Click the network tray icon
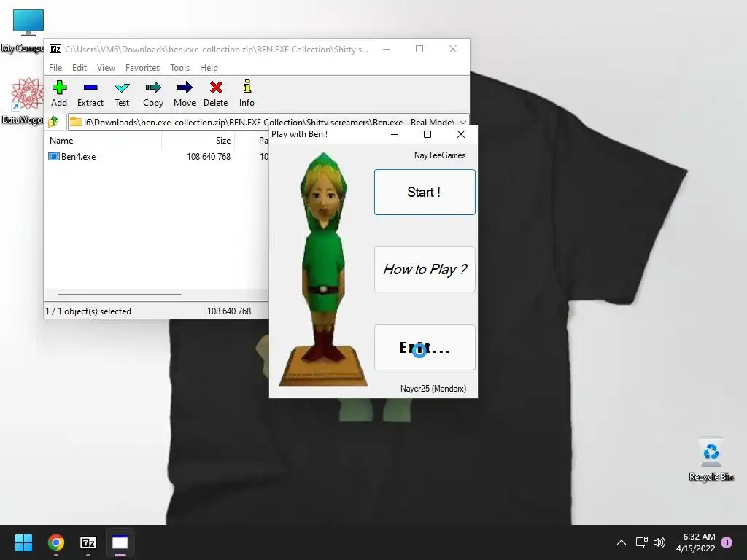Image resolution: width=747 pixels, height=560 pixels. (642, 542)
